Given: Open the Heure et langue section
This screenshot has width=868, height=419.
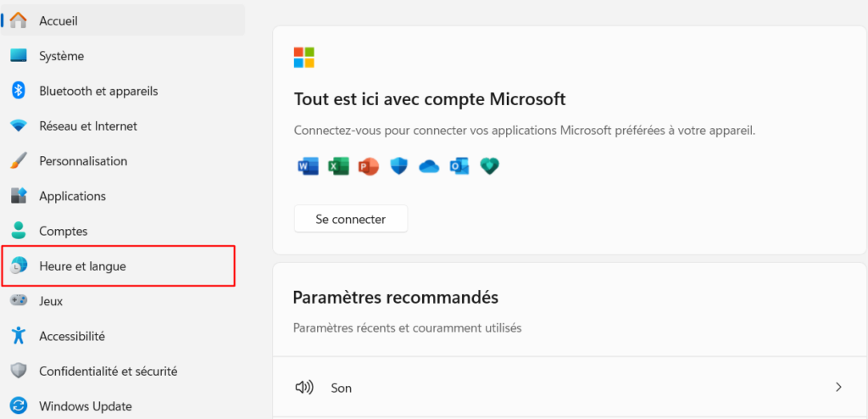Looking at the screenshot, I should (x=82, y=266).
